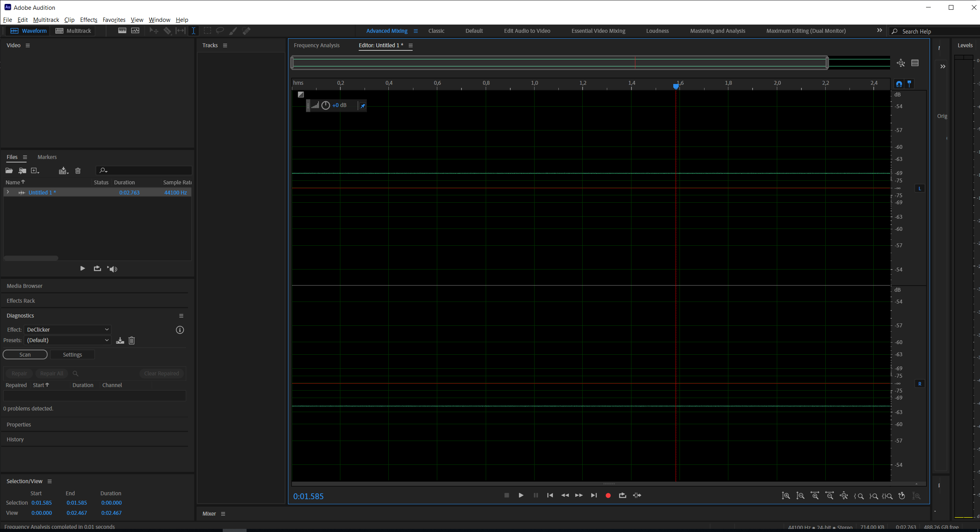Screen dimensions: 980x532
Task: Delete the selected file with the trash icon
Action: 78,171
